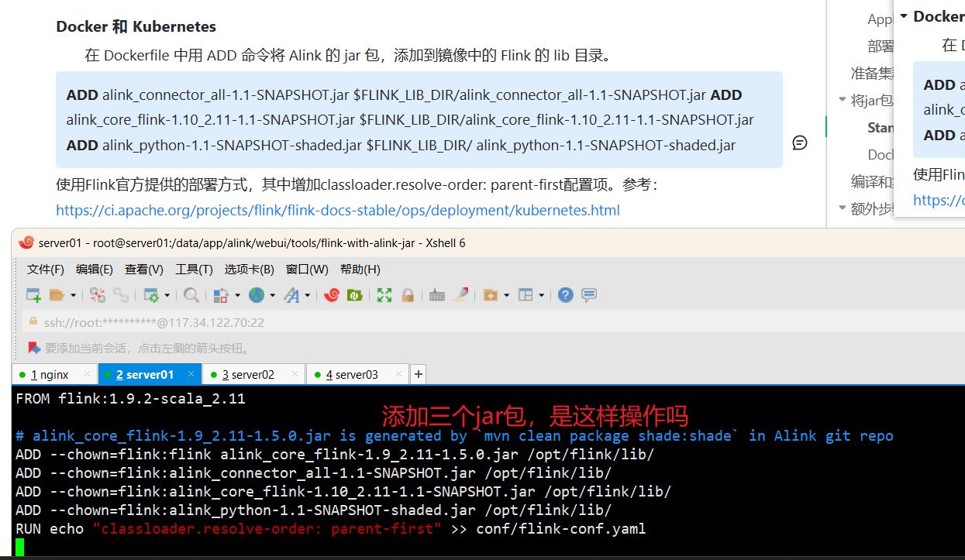Expand dropdown next to layout icon
The width and height of the screenshot is (965, 560).
tap(541, 296)
